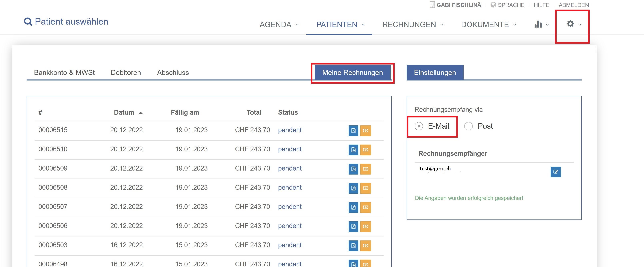Image resolution: width=644 pixels, height=267 pixels.
Task: Open PDF icon for invoice 00006503
Action: [x=353, y=246]
